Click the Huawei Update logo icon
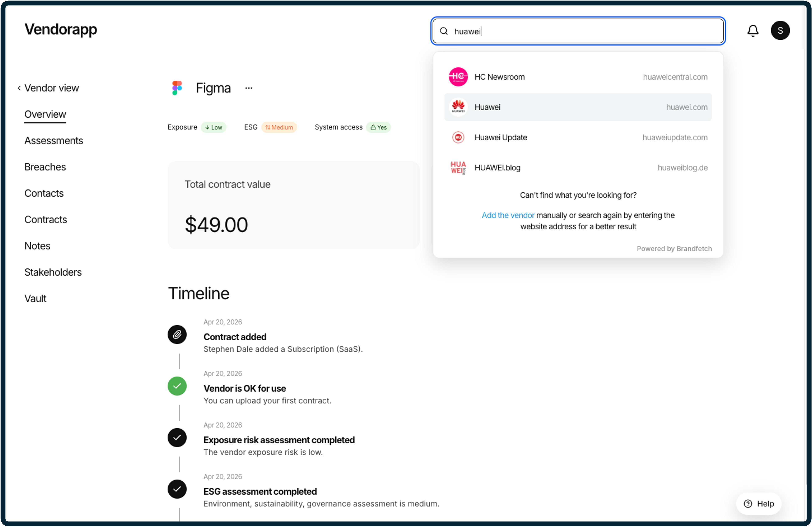The width and height of the screenshot is (812, 527). coord(458,138)
